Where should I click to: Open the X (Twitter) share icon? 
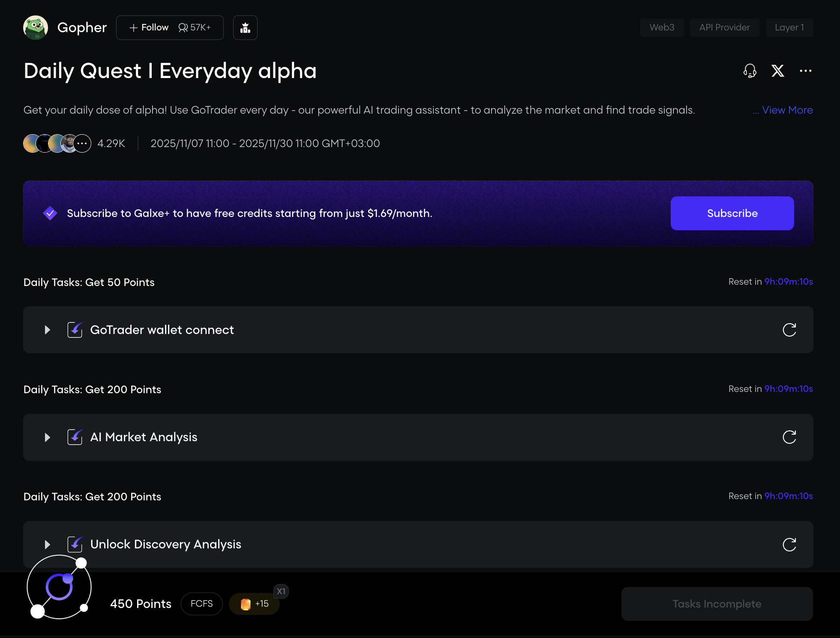[778, 71]
